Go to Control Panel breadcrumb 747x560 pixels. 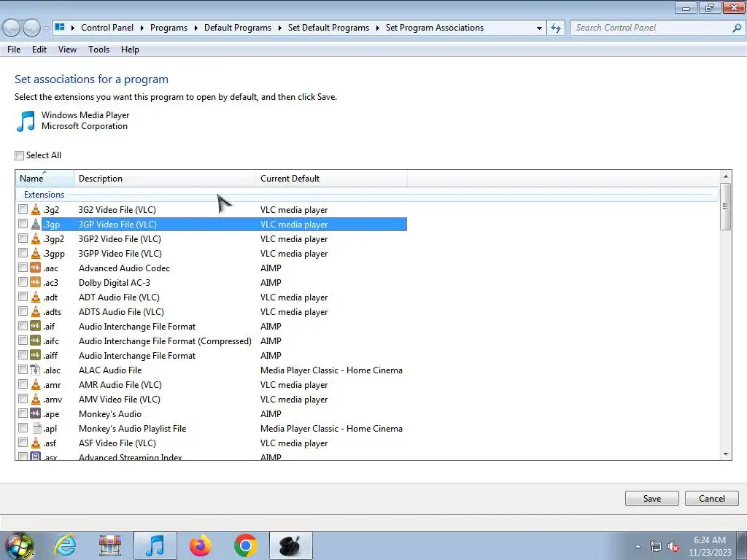[107, 28]
